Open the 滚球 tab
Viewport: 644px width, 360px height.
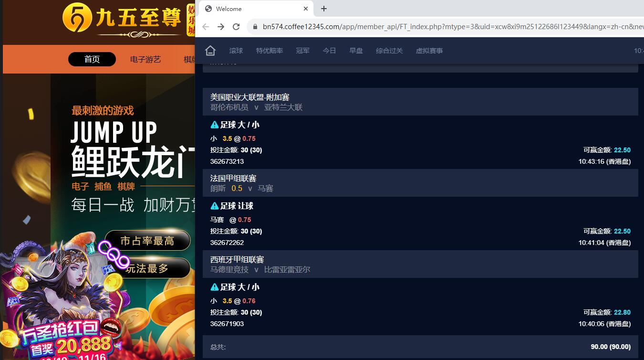[x=236, y=51]
